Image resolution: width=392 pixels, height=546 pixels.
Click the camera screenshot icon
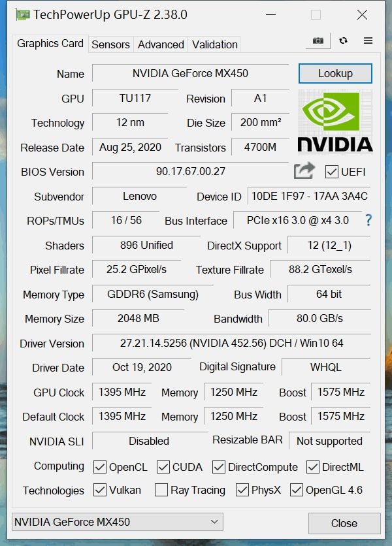318,40
